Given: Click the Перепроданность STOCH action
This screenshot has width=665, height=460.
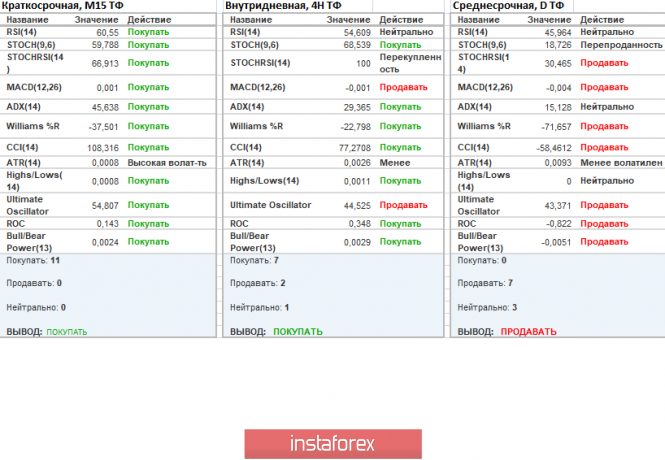Looking at the screenshot, I should (621, 45).
